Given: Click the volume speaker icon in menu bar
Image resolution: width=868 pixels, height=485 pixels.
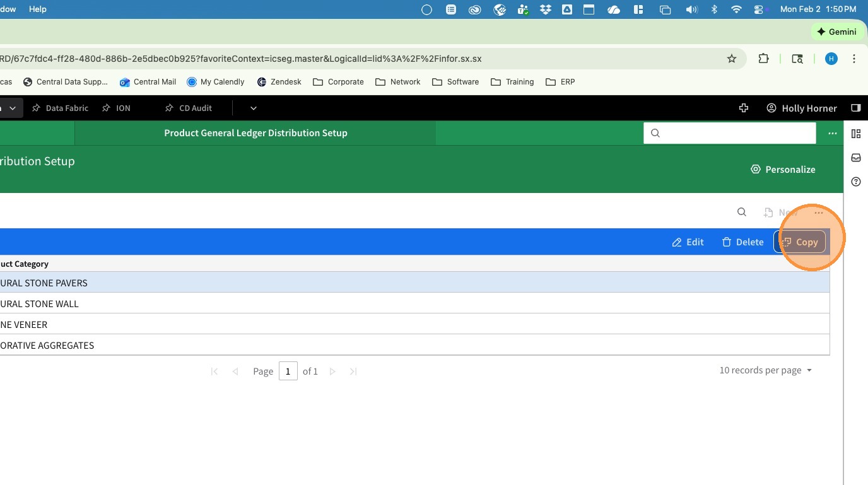Looking at the screenshot, I should [691, 9].
